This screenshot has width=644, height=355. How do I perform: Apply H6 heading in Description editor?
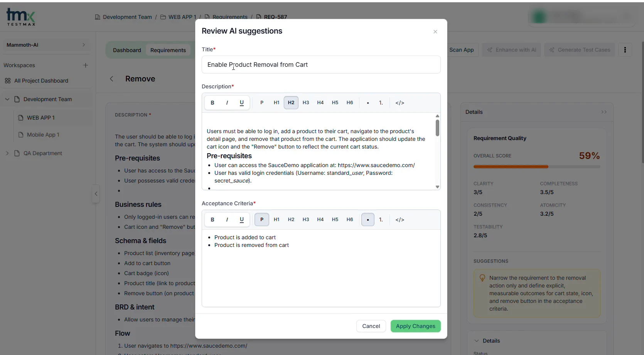click(x=350, y=103)
